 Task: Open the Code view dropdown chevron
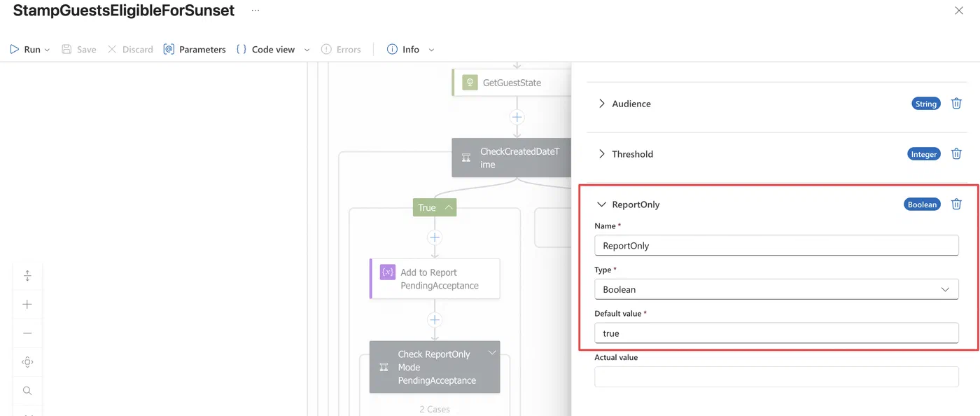307,50
